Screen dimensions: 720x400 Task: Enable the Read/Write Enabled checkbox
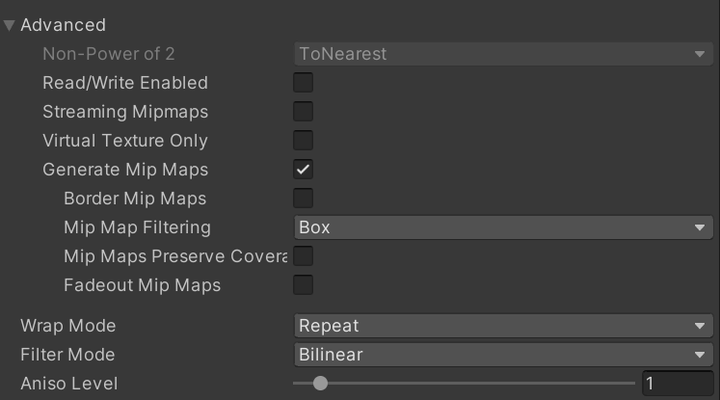303,83
